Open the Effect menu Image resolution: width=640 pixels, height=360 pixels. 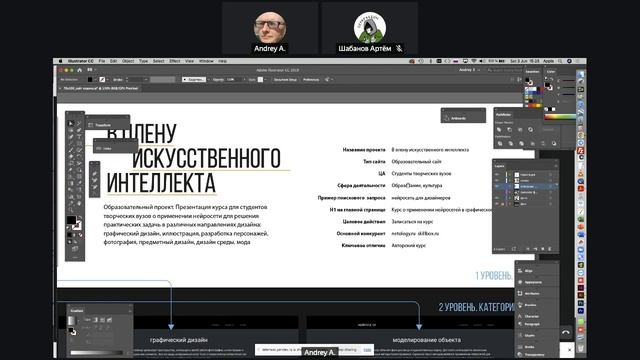pyautogui.click(x=175, y=61)
